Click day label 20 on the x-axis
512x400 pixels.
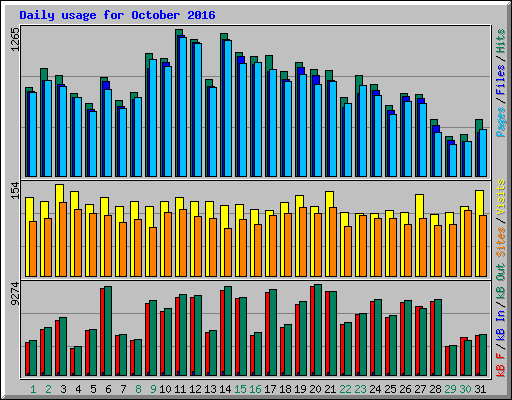click(x=315, y=389)
